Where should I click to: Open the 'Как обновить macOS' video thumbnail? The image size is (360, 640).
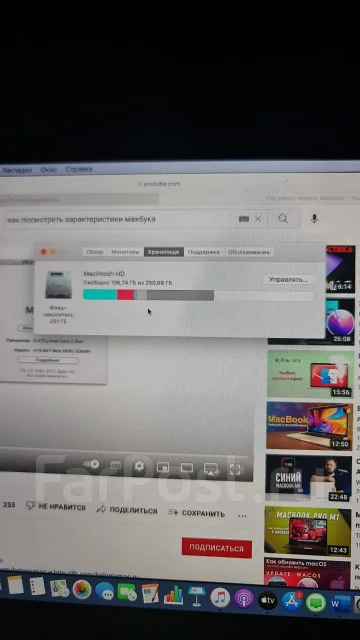point(307,574)
